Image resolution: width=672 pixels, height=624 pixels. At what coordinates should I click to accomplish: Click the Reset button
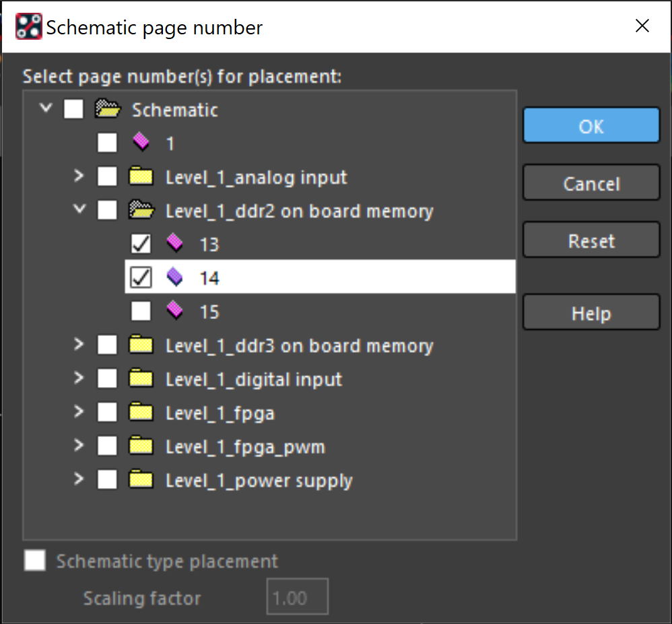pos(591,240)
